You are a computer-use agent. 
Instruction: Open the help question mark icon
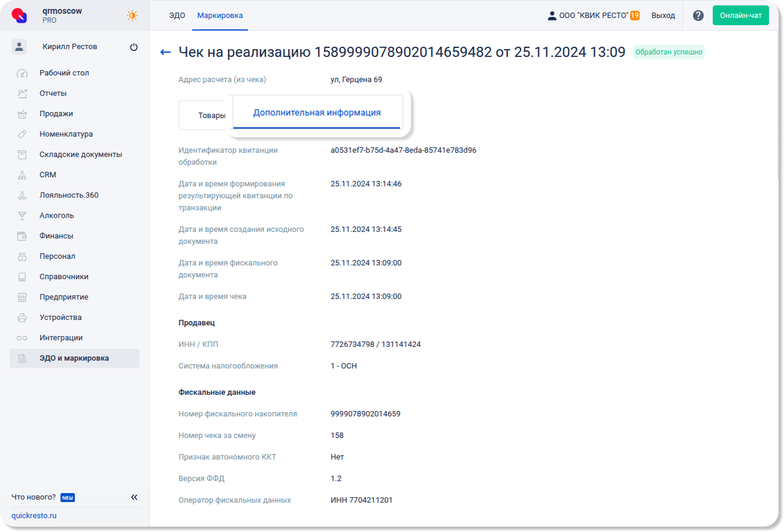(x=698, y=16)
